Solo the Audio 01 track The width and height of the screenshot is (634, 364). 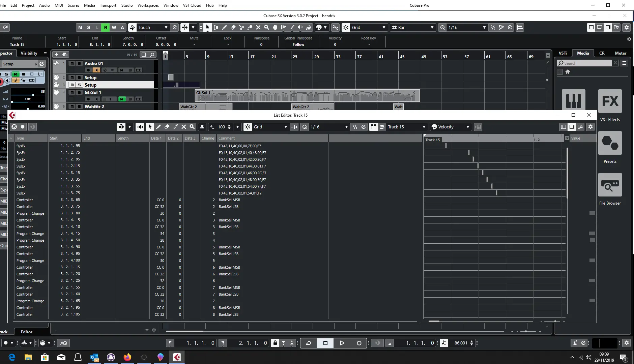pyautogui.click(x=79, y=63)
